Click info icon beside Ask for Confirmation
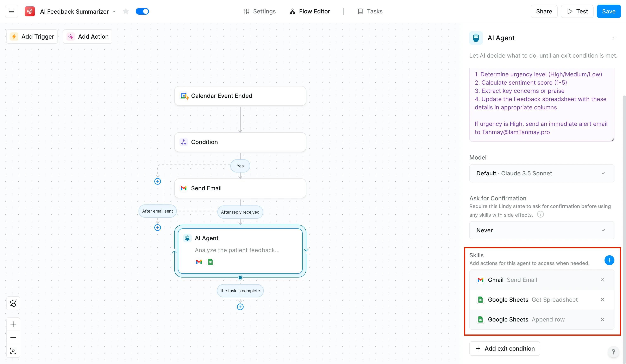 [540, 214]
